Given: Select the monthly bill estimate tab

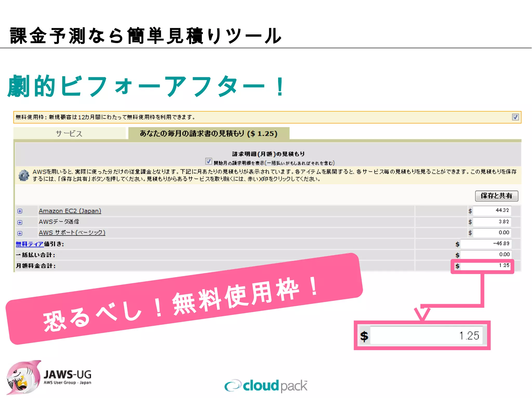Looking at the screenshot, I should [209, 133].
